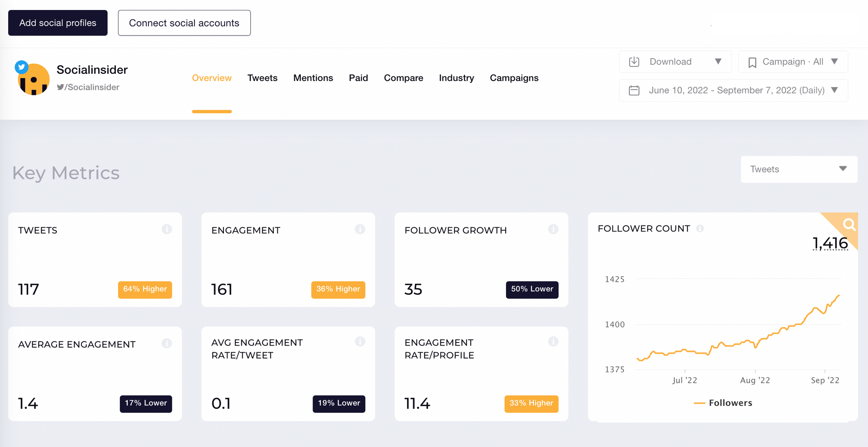
Task: Click the Key Metrics heading
Action: point(66,173)
